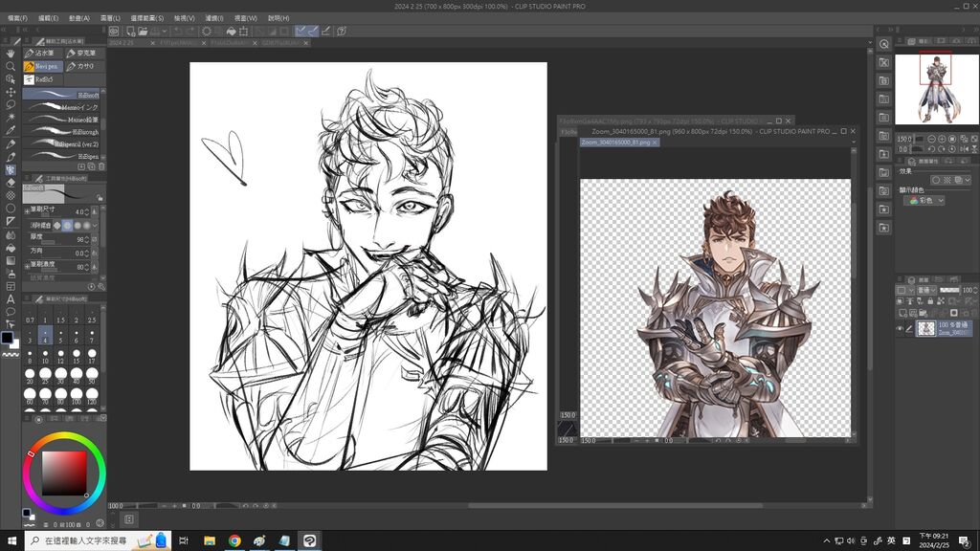Click the zoom in icon in Navigator
Image resolution: width=980 pixels, height=551 pixels.
942,139
